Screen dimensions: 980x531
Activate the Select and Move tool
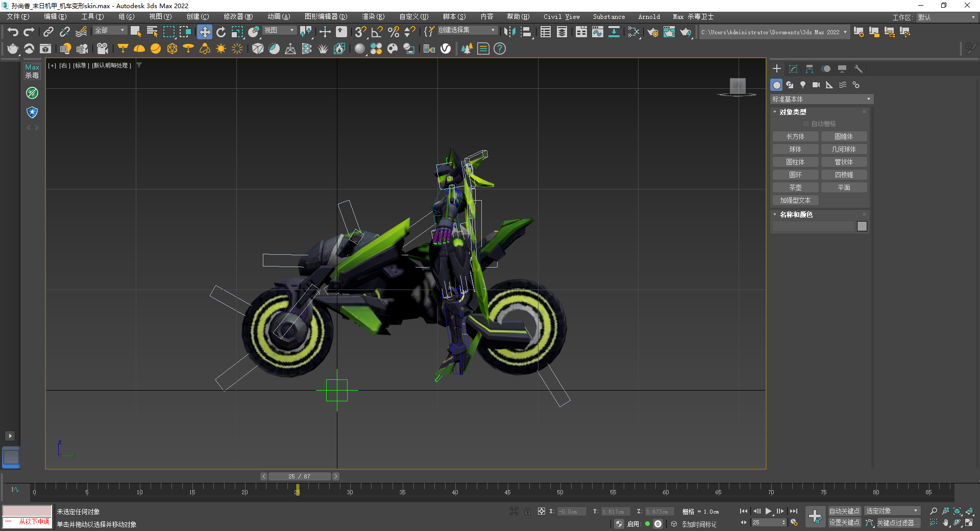pyautogui.click(x=205, y=32)
